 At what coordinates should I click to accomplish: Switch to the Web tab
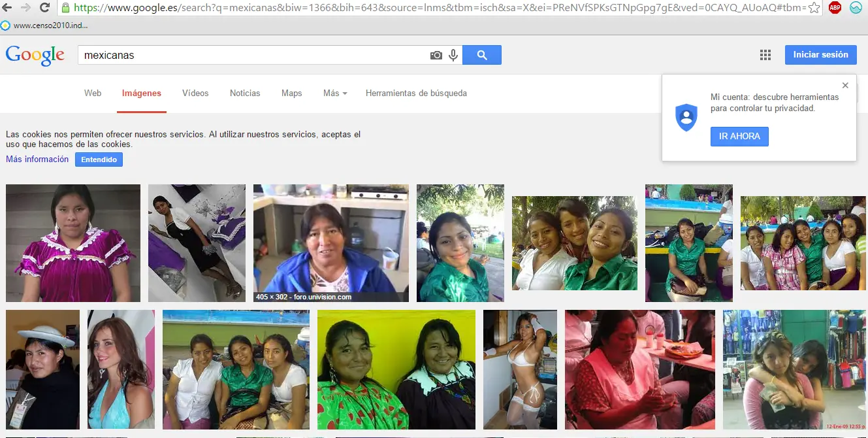point(93,93)
